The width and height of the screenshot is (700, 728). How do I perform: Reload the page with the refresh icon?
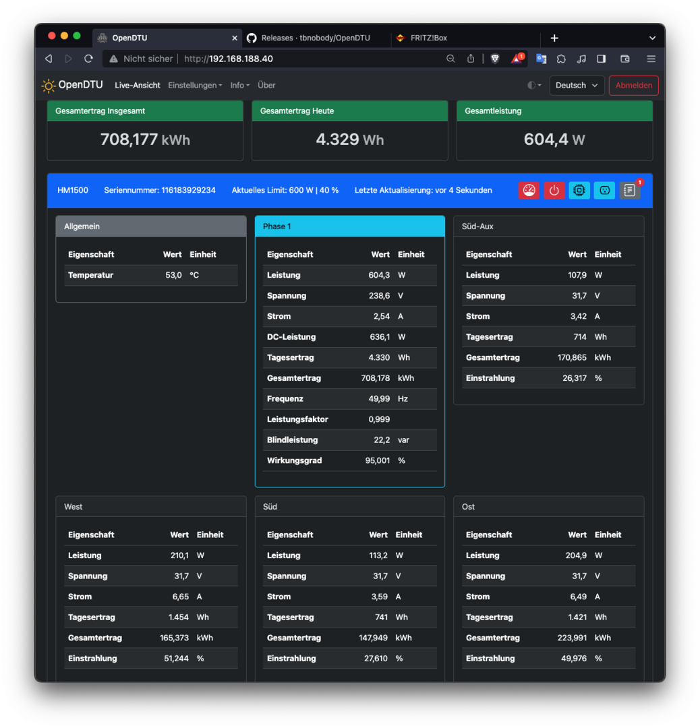point(88,59)
